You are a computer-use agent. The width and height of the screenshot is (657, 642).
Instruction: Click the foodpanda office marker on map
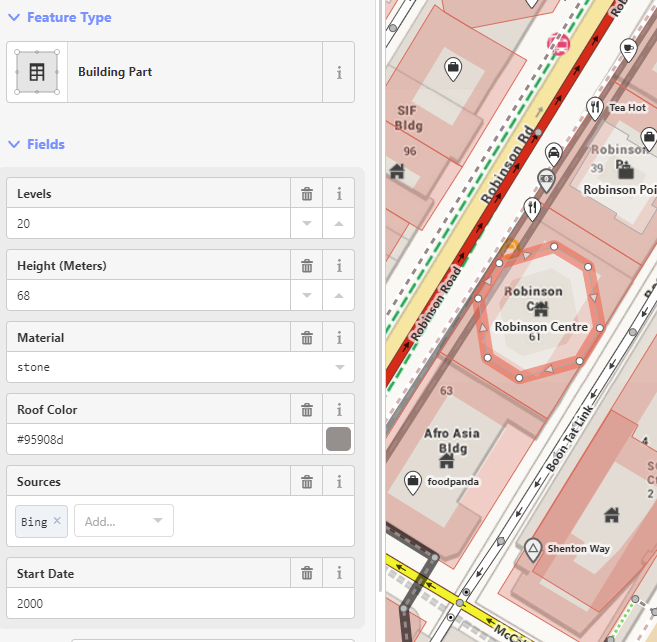[x=412, y=482]
